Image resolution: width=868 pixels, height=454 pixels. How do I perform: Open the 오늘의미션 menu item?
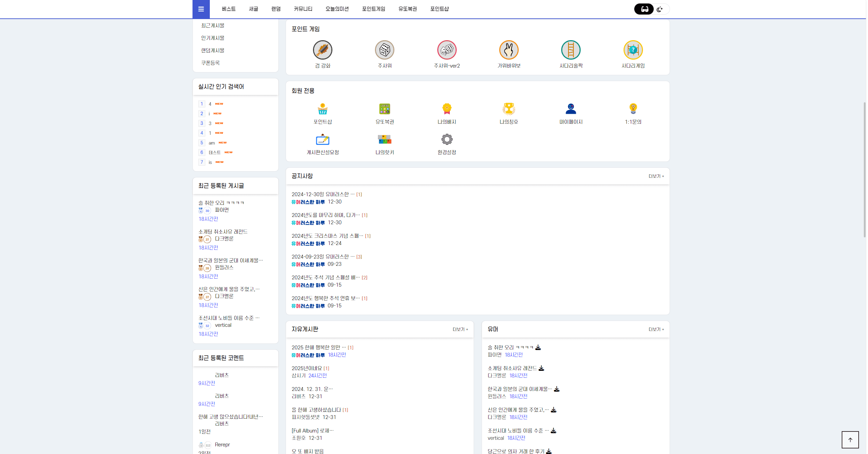click(x=337, y=9)
